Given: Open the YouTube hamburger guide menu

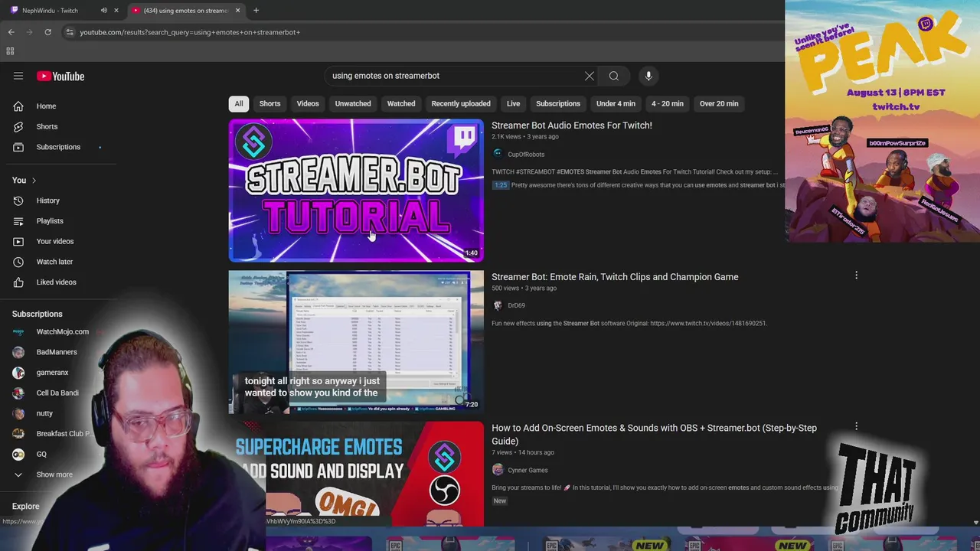Looking at the screenshot, I should pos(18,76).
